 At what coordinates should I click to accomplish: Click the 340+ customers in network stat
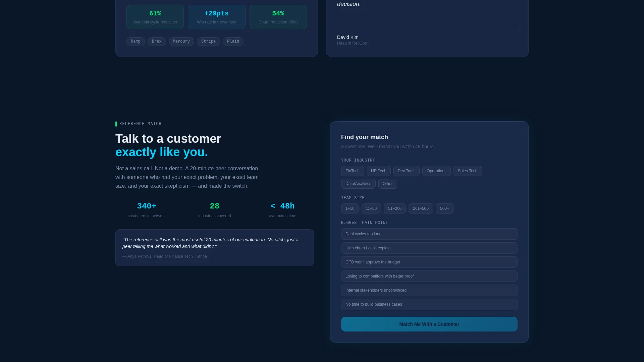[x=147, y=210]
